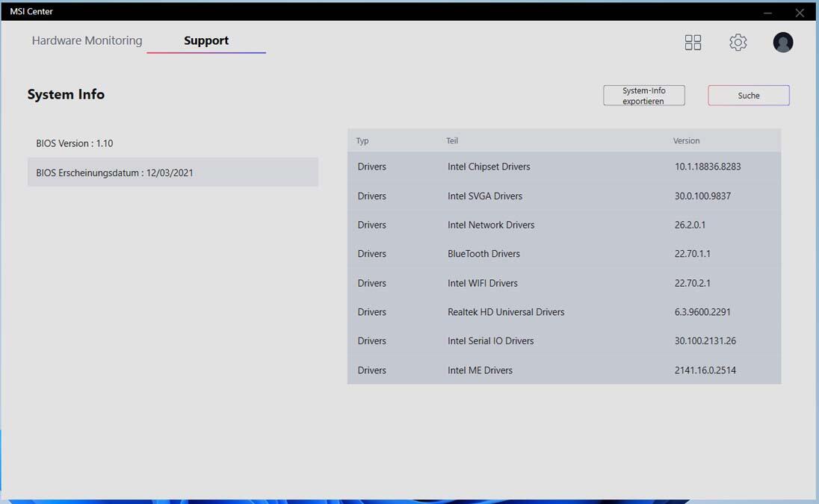Open the features grid view icon
Viewport: 819px width, 504px height.
[x=693, y=43]
